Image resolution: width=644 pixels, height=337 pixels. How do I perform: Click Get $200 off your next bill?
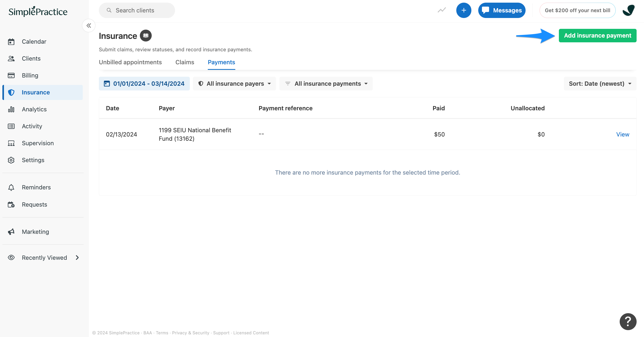[x=578, y=10]
